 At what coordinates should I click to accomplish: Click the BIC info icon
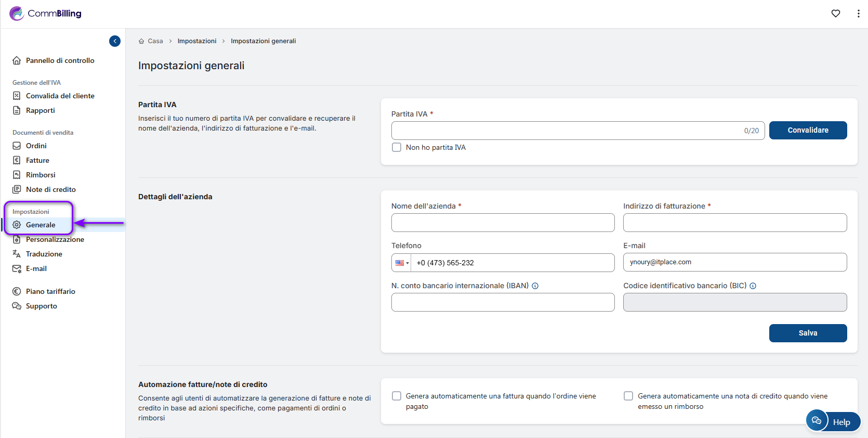(753, 286)
